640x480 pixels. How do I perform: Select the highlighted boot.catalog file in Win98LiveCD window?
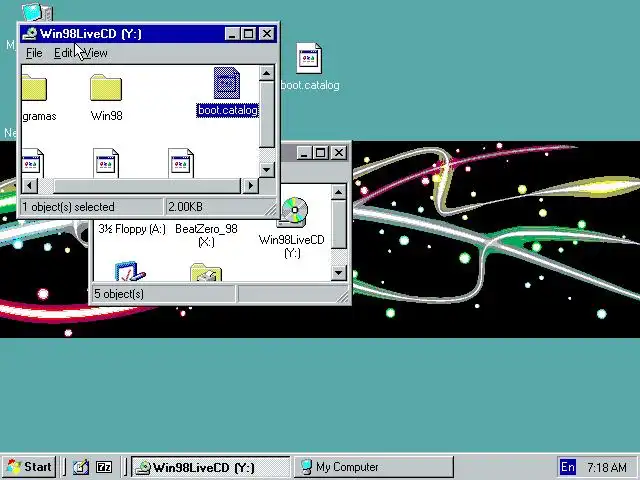[227, 83]
